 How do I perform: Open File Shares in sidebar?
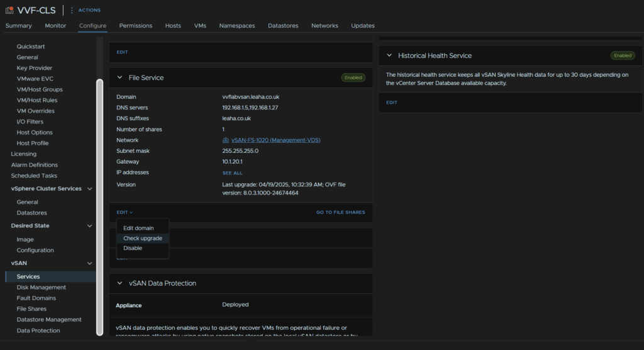31,308
